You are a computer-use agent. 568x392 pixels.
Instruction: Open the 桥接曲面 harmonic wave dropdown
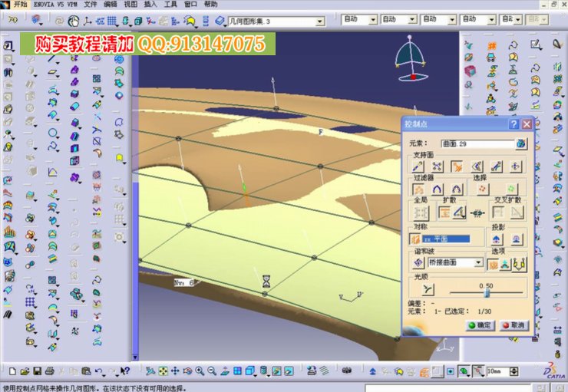pyautogui.click(x=479, y=262)
